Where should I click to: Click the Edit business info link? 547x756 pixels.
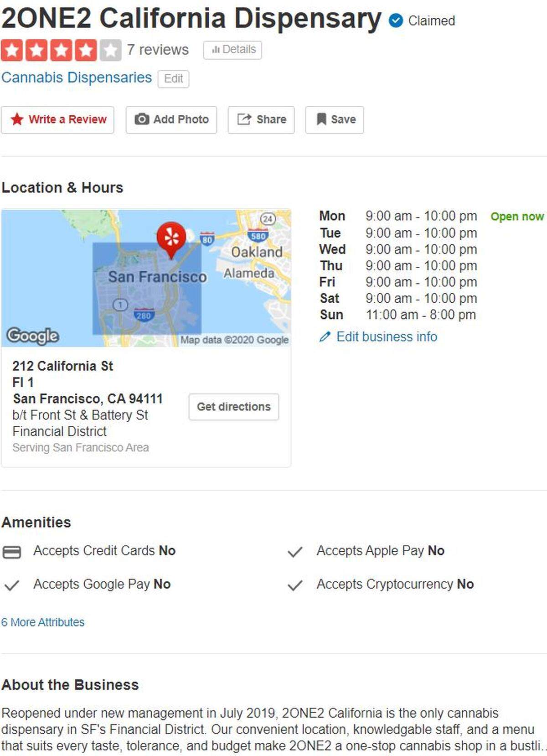pos(387,337)
